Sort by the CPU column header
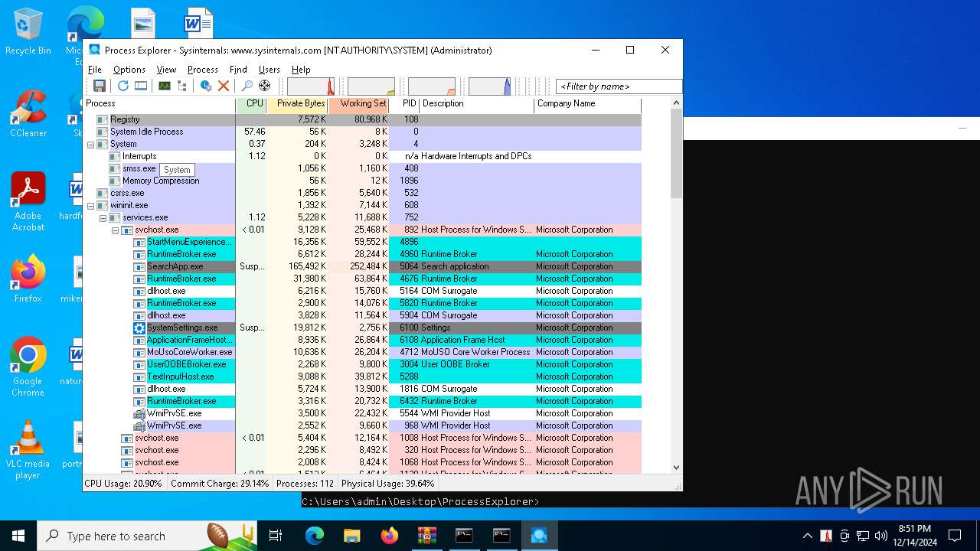Image resolution: width=980 pixels, height=551 pixels. click(251, 104)
